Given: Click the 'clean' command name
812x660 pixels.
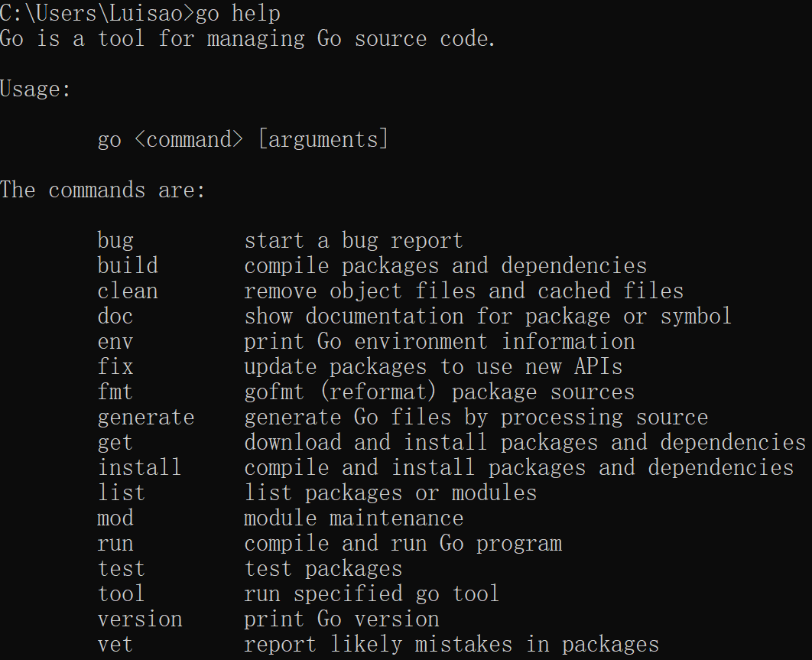Looking at the screenshot, I should pos(128,291).
